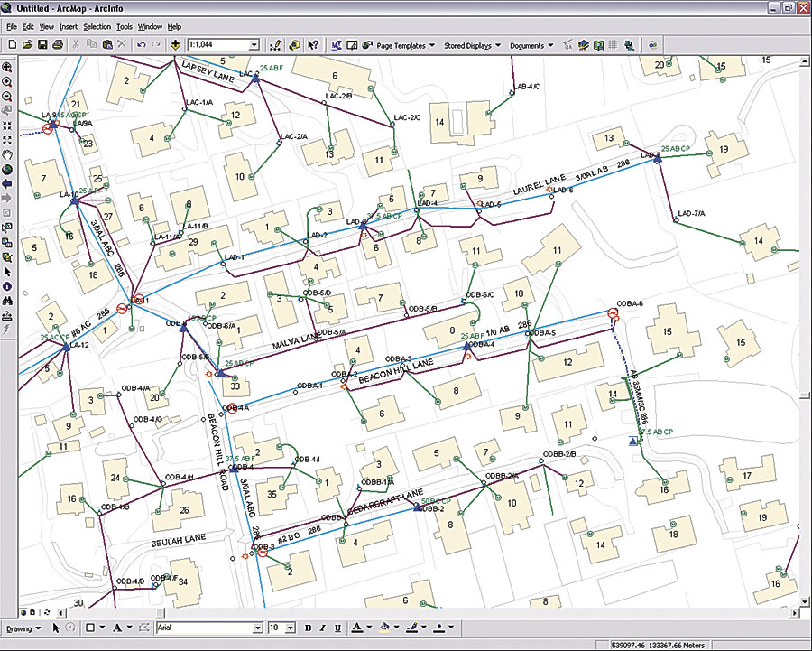812x651 pixels.
Task: Open the map scale 1:1,044 dropdown
Action: pos(254,44)
